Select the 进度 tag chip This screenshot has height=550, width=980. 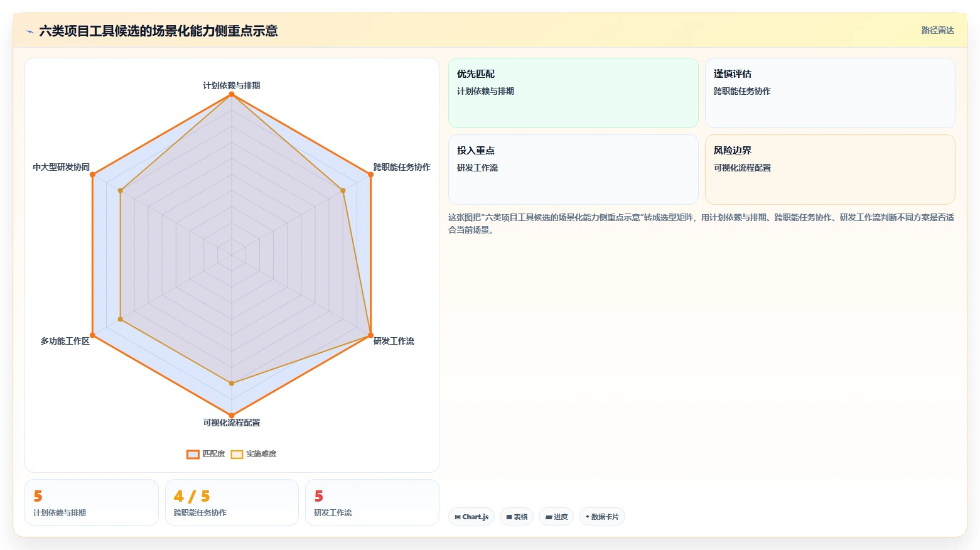click(556, 517)
